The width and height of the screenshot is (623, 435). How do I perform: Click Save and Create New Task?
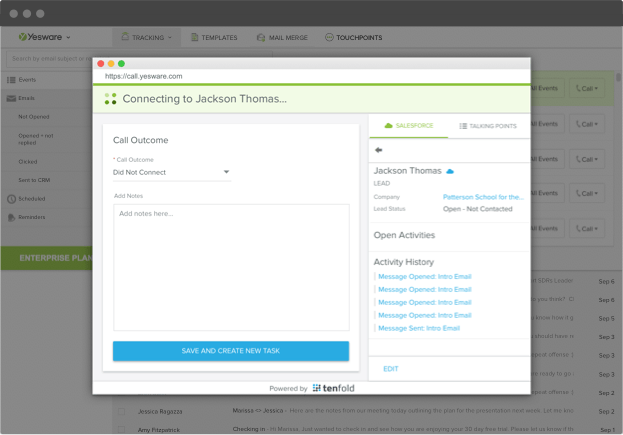click(231, 351)
